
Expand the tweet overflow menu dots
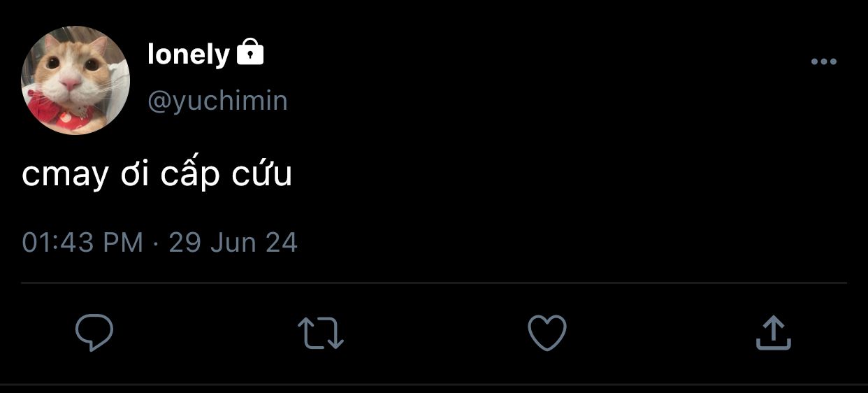tap(824, 62)
